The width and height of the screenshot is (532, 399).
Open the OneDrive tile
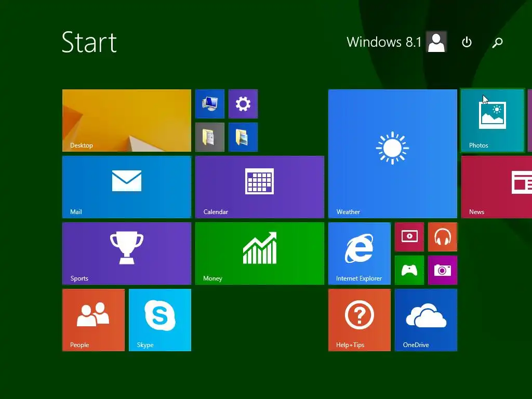pos(426,320)
